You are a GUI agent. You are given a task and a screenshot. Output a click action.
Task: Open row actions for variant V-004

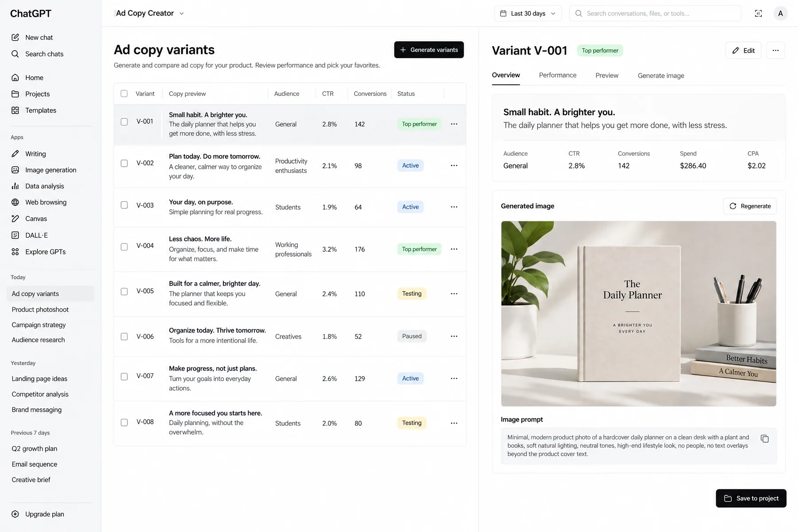point(454,249)
